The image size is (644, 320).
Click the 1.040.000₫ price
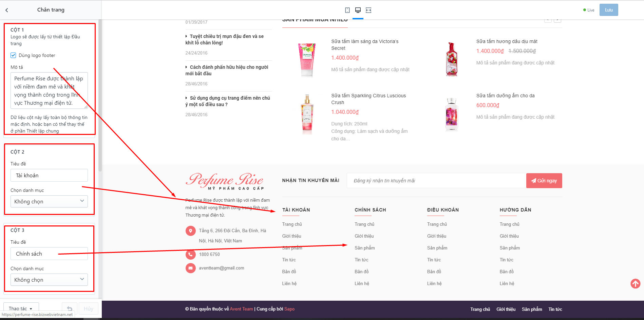click(345, 112)
